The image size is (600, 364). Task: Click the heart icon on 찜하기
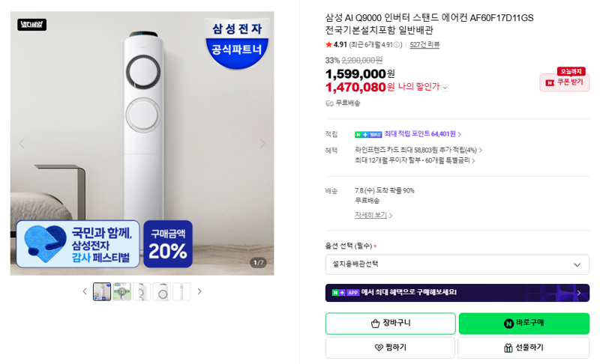click(x=379, y=348)
